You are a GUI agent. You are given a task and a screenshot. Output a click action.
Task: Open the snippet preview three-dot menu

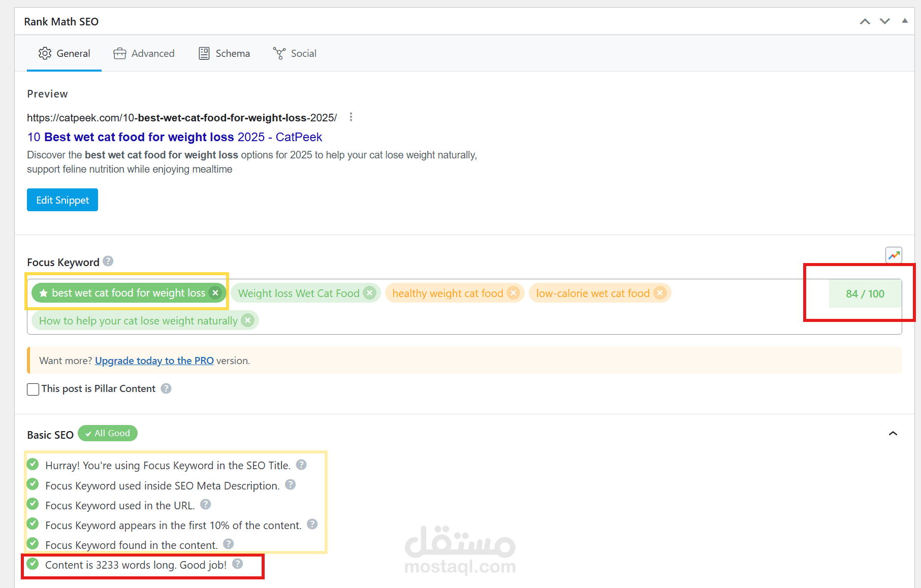tap(351, 117)
